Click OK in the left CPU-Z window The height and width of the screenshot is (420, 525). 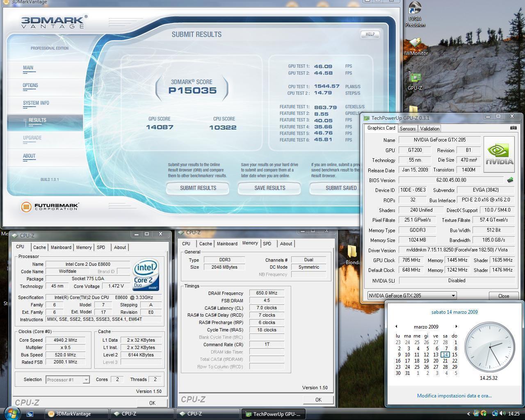(152, 403)
